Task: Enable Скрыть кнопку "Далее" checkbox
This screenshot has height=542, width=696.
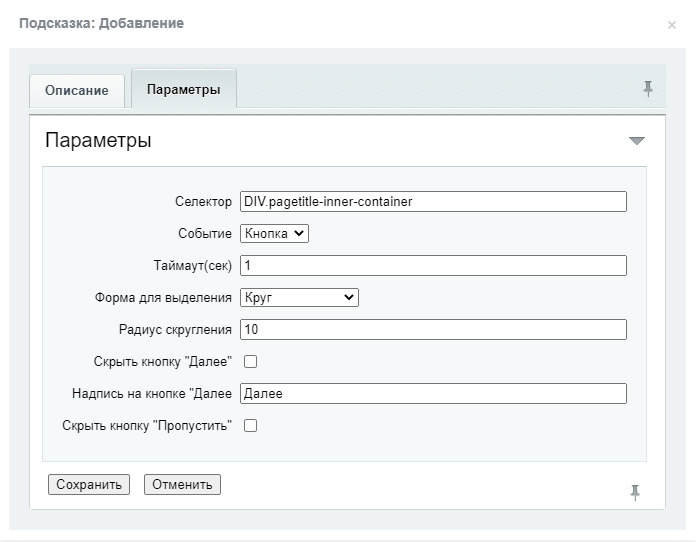Action: pos(250,361)
